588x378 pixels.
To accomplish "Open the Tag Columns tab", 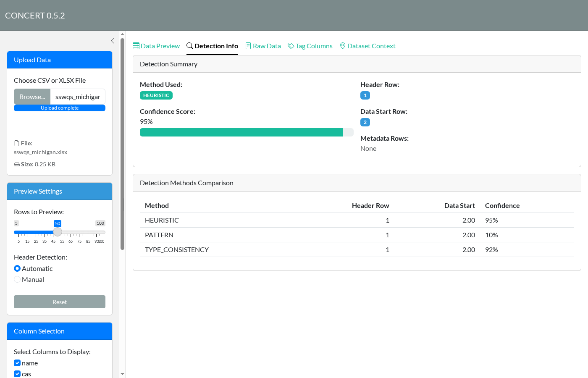I will coord(310,46).
